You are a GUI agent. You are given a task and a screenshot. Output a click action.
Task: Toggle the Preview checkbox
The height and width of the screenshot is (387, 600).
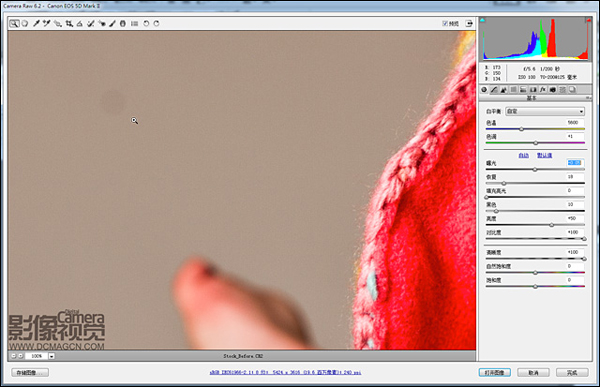coord(445,23)
